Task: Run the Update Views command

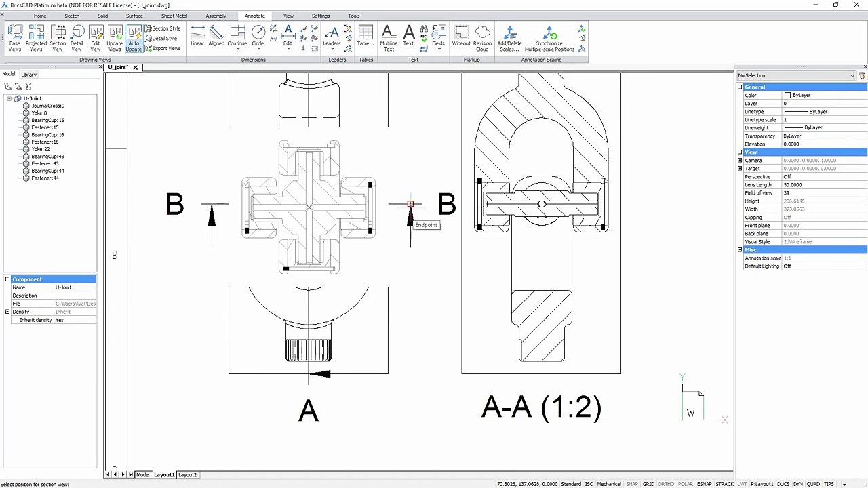Action: pyautogui.click(x=115, y=39)
